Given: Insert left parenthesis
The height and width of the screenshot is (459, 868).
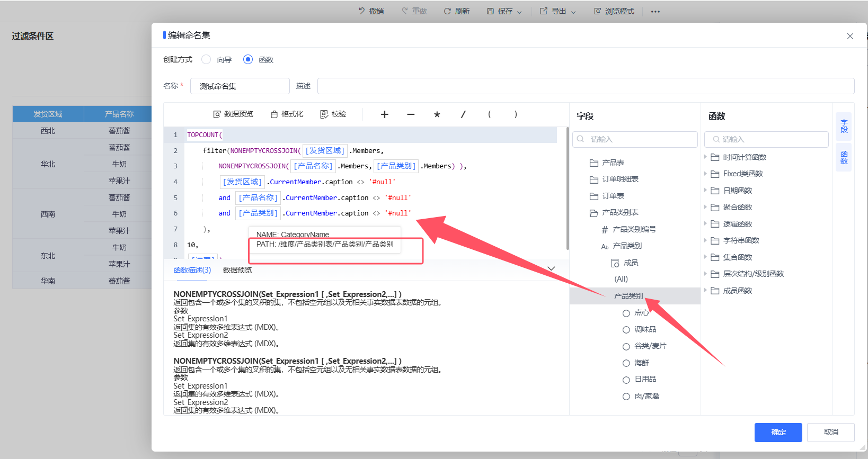Looking at the screenshot, I should (x=489, y=114).
